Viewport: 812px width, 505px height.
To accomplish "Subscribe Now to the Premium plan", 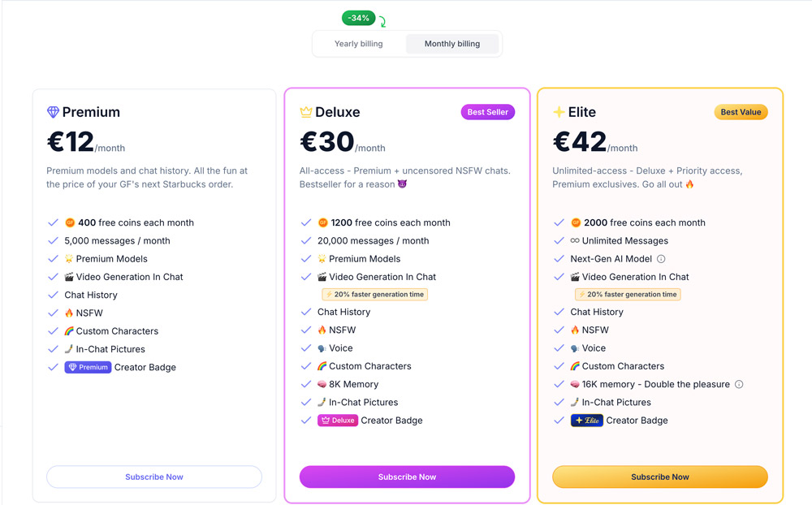I will coord(153,477).
